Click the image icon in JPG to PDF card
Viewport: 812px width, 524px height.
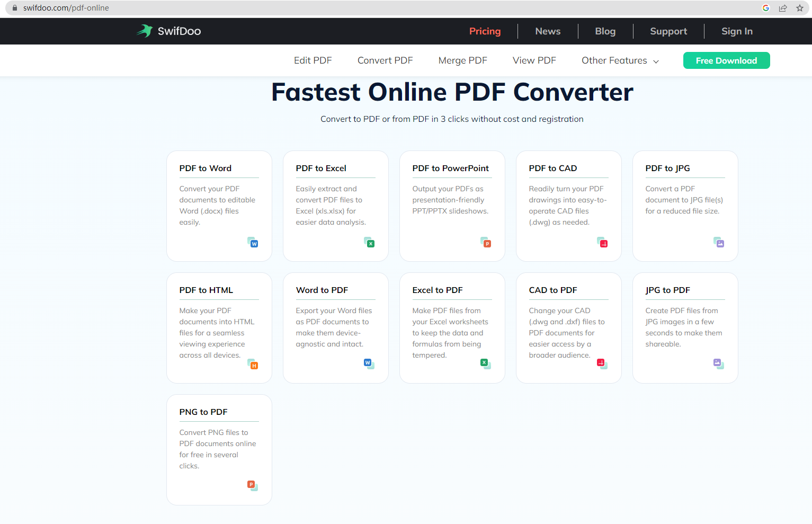coord(719,364)
